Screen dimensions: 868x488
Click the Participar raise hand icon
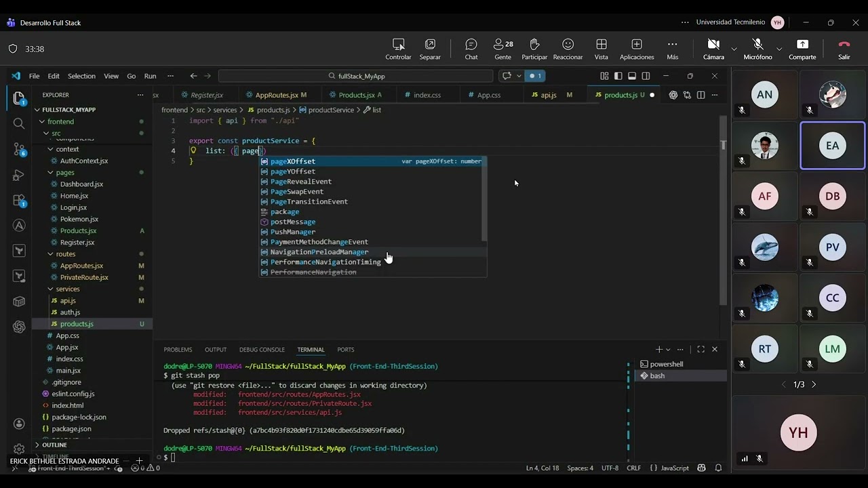point(534,49)
